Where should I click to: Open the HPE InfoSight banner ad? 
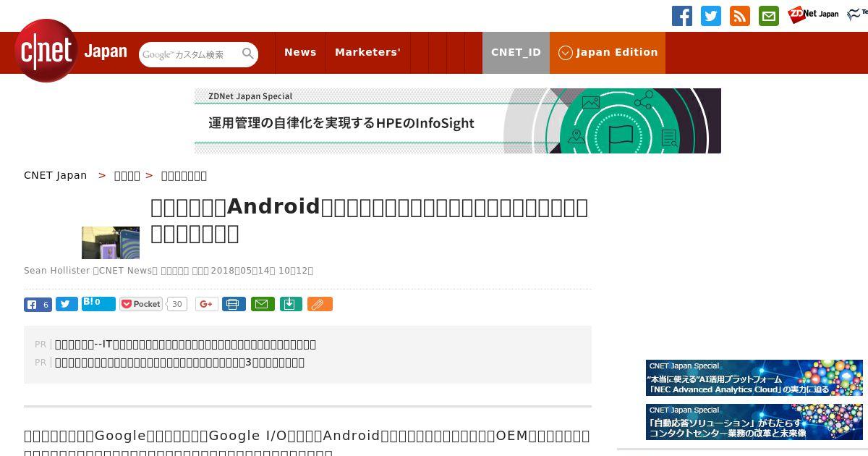click(x=458, y=121)
